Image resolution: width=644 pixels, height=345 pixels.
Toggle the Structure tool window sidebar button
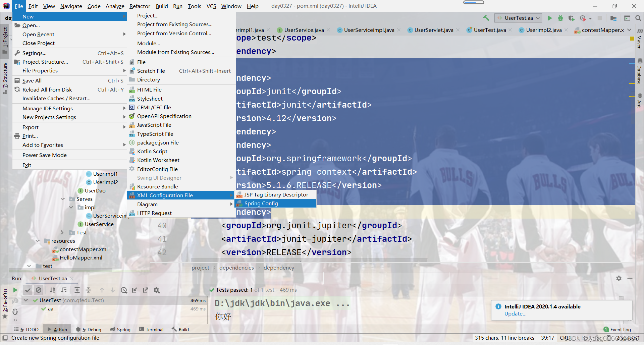coord(5,78)
